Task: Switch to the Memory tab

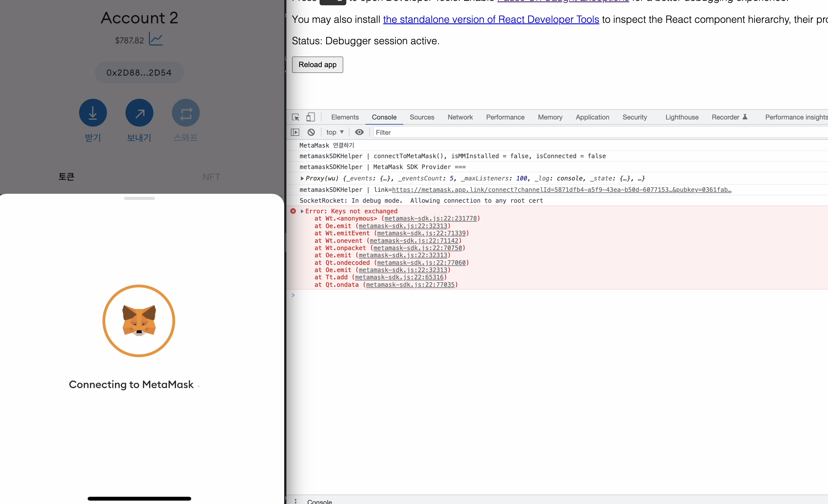Action: [x=550, y=117]
